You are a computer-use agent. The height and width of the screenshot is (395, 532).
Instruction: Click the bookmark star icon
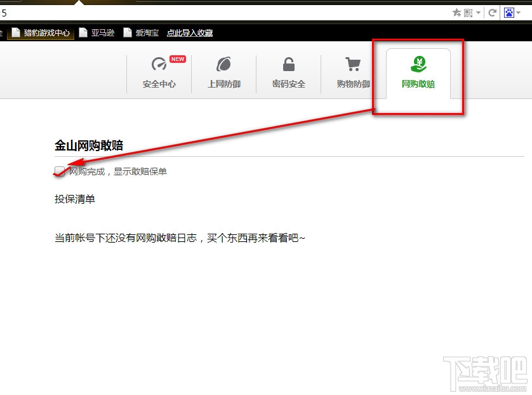tap(455, 13)
